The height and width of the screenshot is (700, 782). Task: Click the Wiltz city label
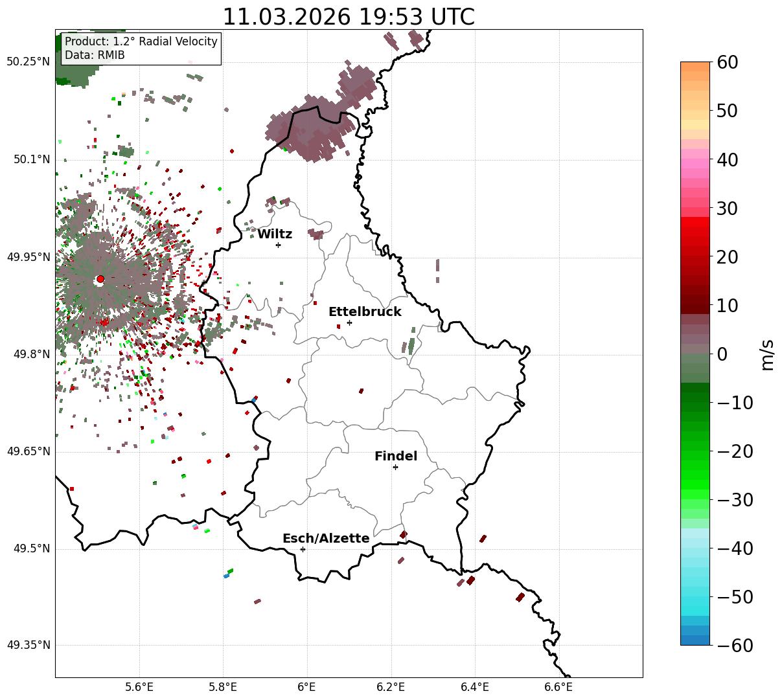[x=275, y=234]
